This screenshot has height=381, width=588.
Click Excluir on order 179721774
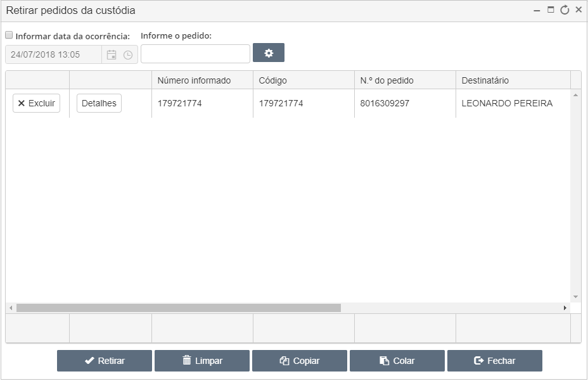tap(36, 103)
